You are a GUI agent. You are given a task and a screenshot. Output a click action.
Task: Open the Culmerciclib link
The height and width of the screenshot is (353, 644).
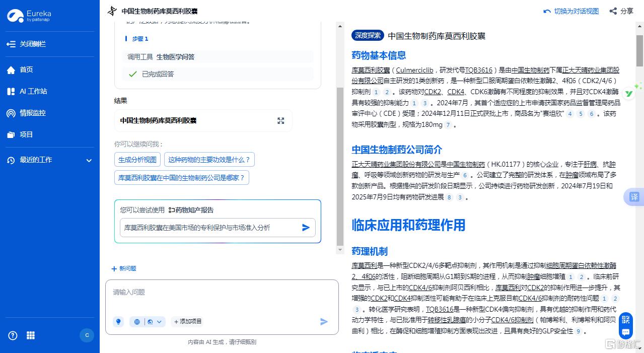tap(414, 70)
